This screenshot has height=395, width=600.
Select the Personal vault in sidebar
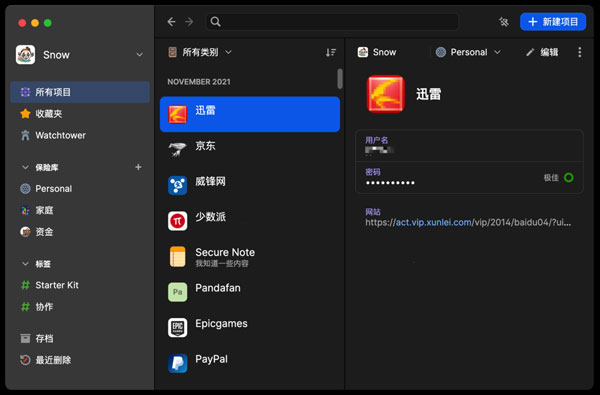(x=80, y=189)
